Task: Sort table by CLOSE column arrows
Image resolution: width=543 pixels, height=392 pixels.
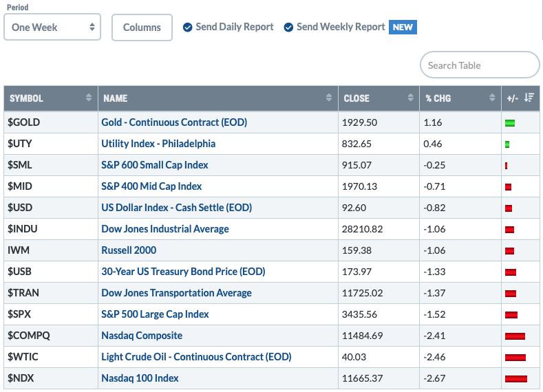Action: click(x=410, y=98)
